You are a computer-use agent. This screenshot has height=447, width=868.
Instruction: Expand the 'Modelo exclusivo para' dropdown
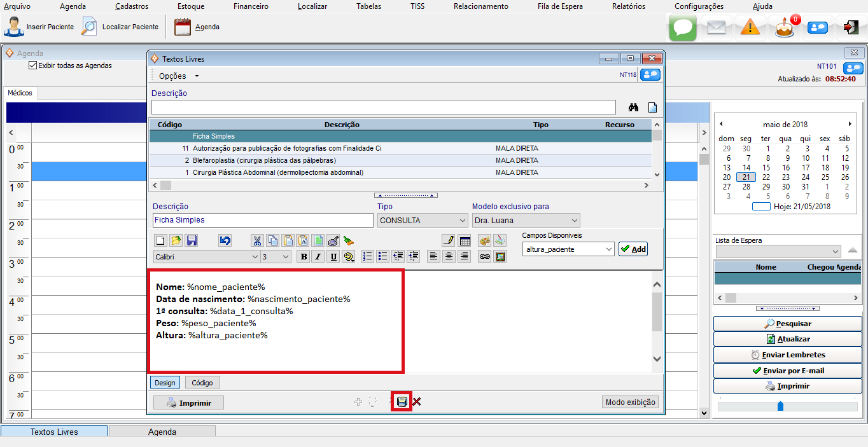click(x=526, y=221)
